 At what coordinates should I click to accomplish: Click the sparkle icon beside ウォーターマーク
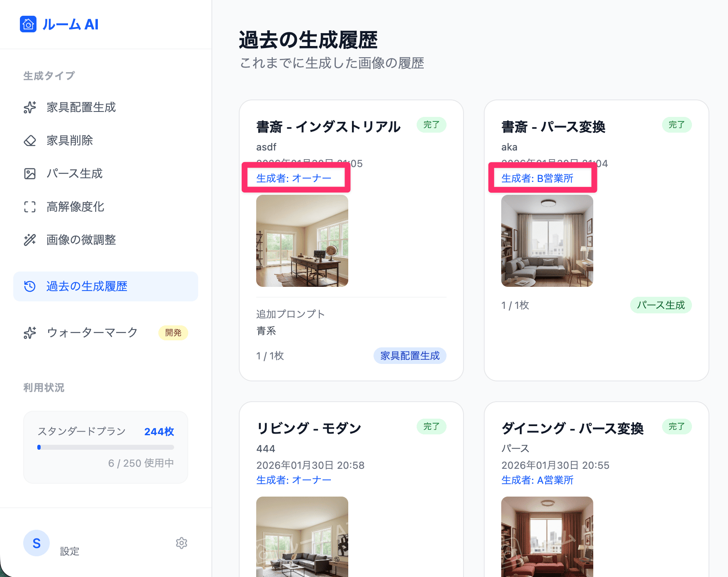[x=30, y=333]
